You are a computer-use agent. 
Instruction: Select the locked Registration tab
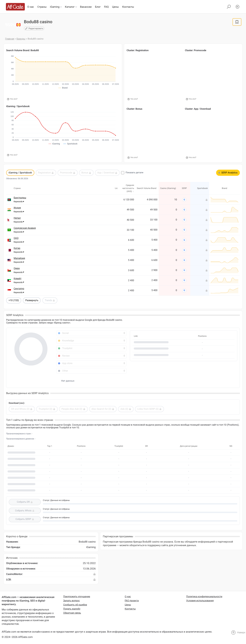(x=46, y=173)
